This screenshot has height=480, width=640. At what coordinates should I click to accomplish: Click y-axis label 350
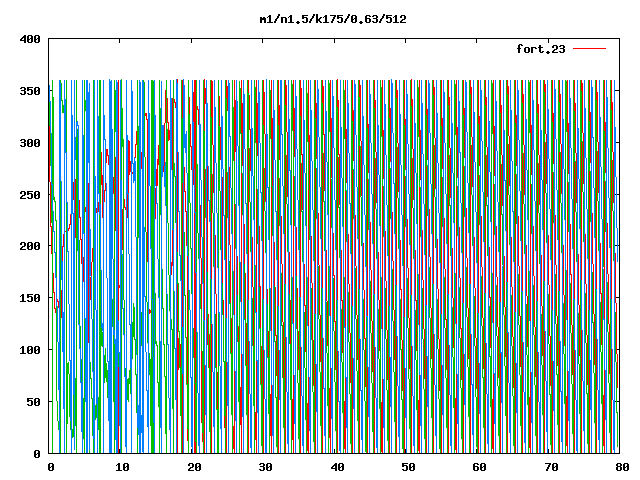point(30,91)
